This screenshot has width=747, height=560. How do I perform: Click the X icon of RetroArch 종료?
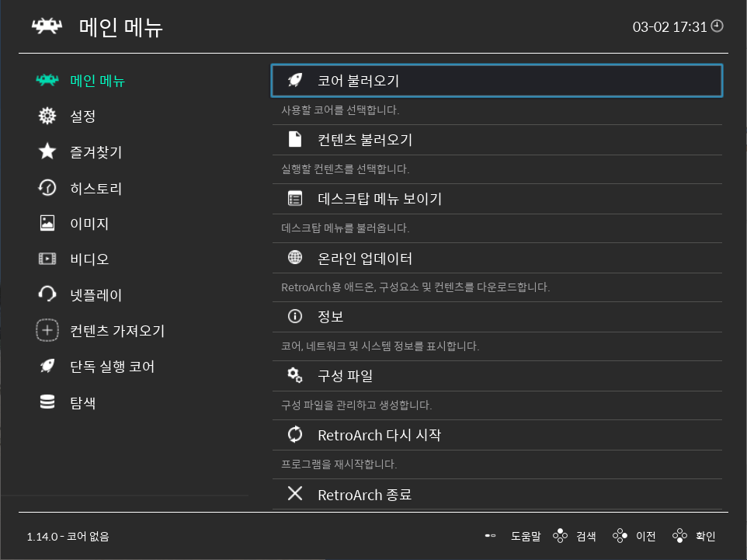click(x=295, y=493)
